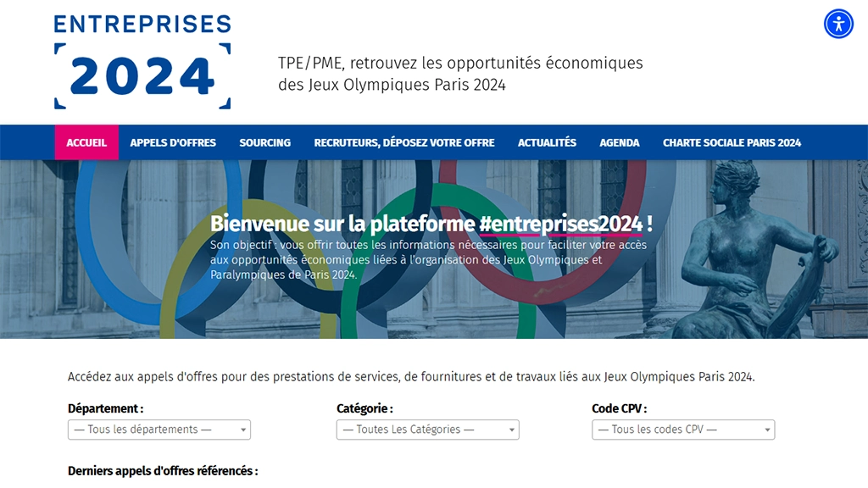868x488 pixels.
Task: Click the blue accessibility person symbol
Action: [x=837, y=24]
